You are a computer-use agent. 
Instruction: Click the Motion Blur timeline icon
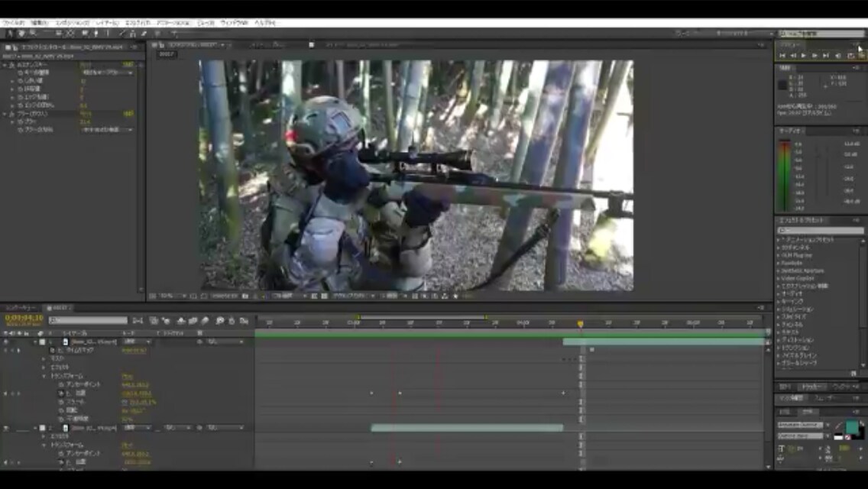(205, 321)
